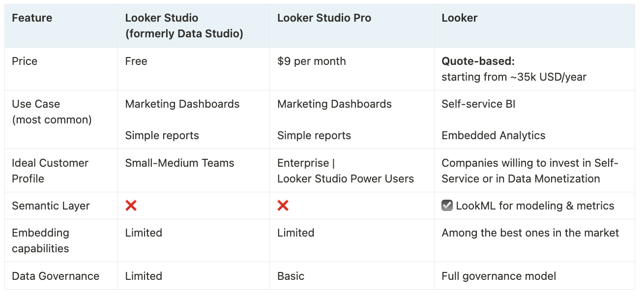This screenshot has height=300, width=644.
Task: Click the red X under Looker Studio column
Action: pos(131,206)
